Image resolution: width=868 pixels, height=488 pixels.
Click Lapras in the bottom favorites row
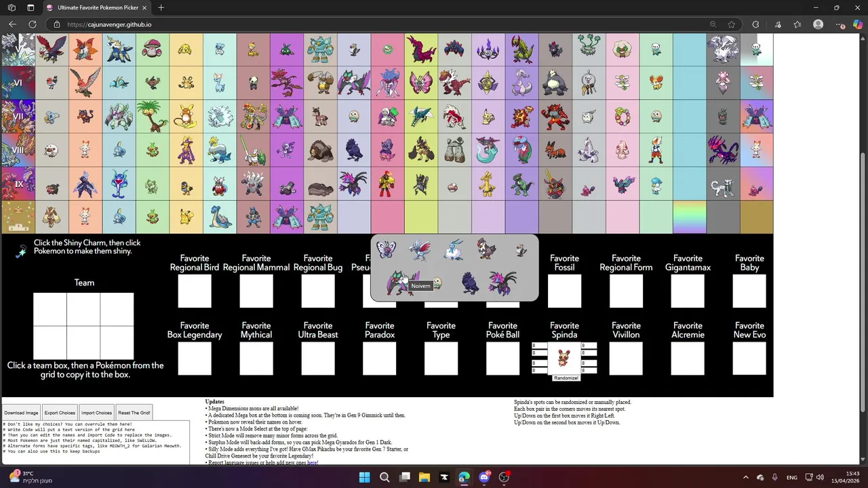tap(219, 217)
